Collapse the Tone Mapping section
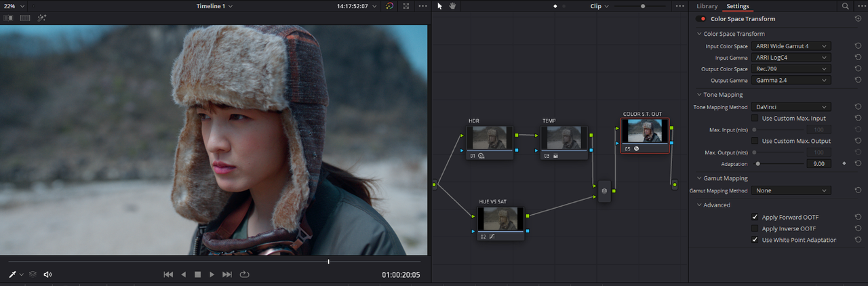868x286 pixels. pos(699,95)
